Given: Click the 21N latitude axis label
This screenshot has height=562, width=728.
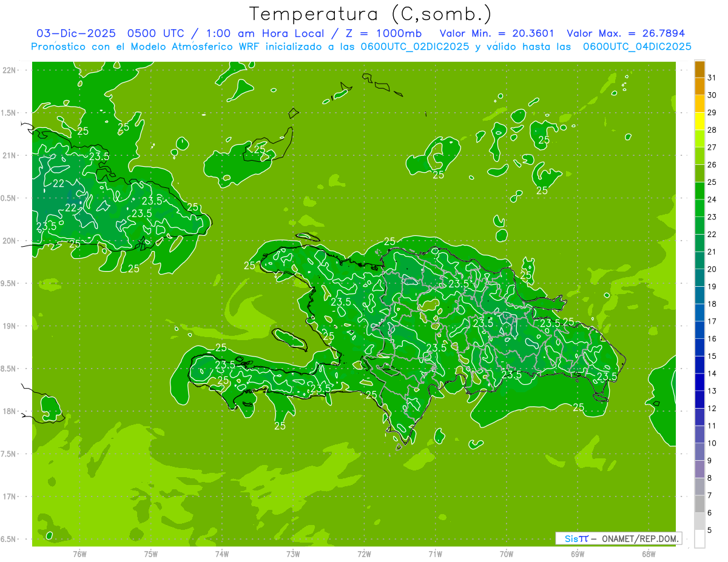Looking at the screenshot, I should tap(10, 155).
